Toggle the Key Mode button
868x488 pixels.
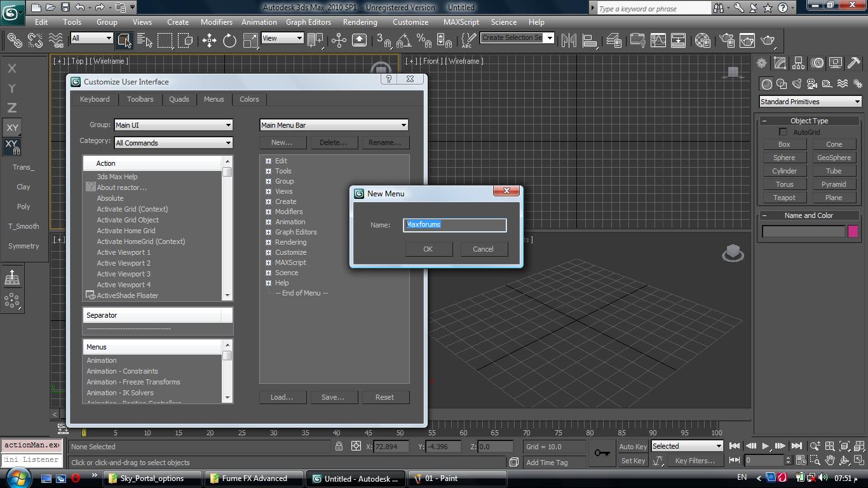tap(735, 461)
